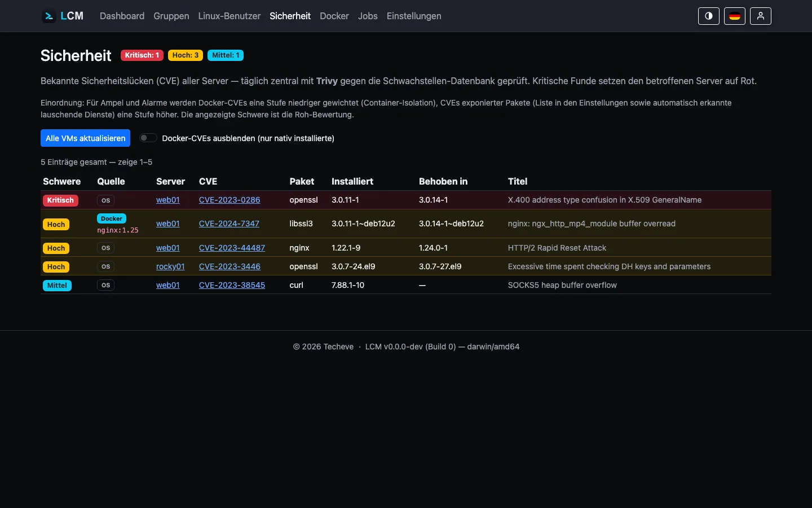
Task: Click the Mittel: 1 summary badge
Action: click(x=226, y=55)
